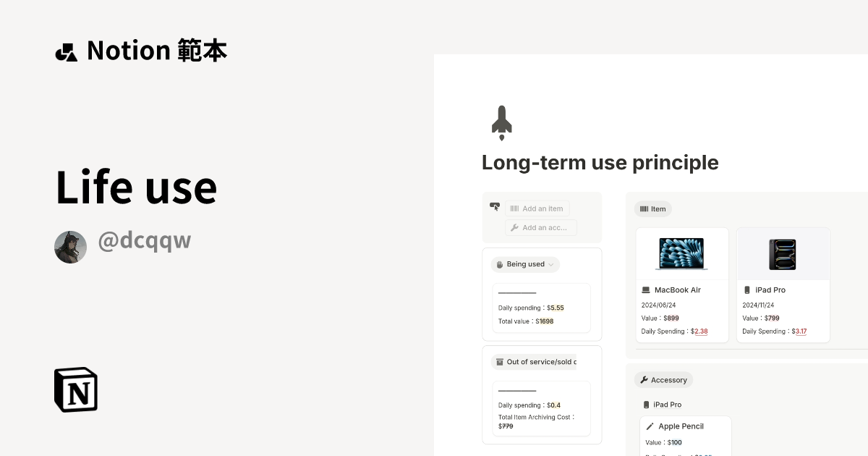Click the cursor pointer icon above Add an item

pos(494,206)
